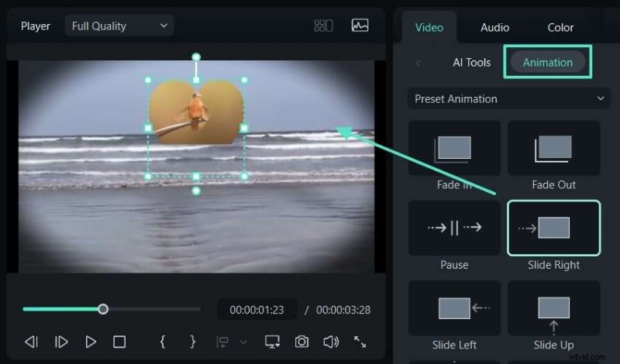Click the compare view layout icon

(x=323, y=26)
